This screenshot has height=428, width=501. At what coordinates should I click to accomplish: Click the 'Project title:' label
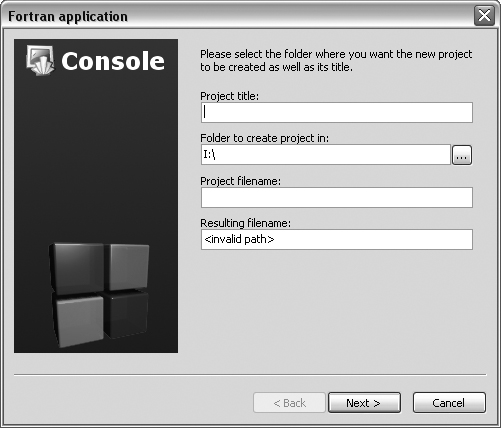coord(229,96)
